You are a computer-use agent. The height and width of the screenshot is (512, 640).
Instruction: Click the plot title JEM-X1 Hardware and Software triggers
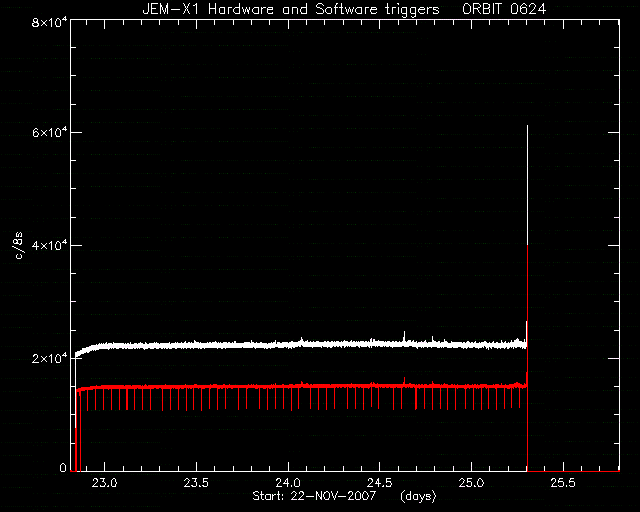(x=291, y=9)
